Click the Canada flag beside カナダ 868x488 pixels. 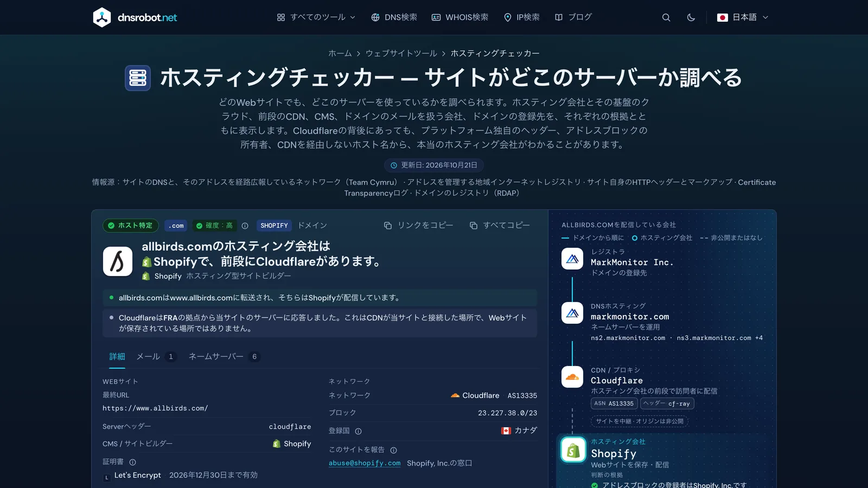(x=506, y=431)
